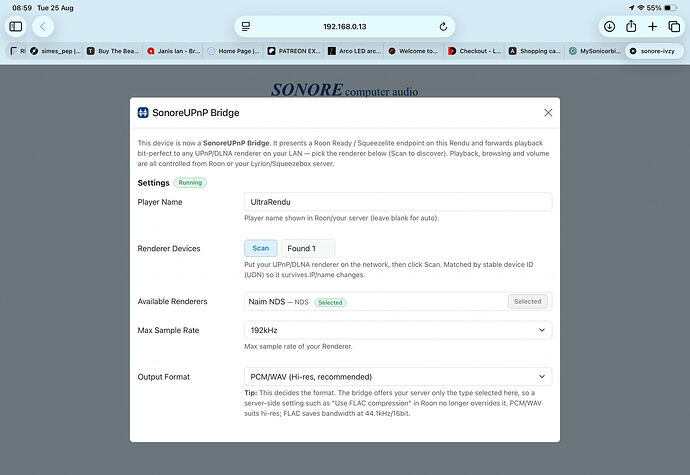Image resolution: width=690 pixels, height=475 pixels.
Task: Click the SonoreUPnP Bridge logo icon
Action: click(143, 113)
